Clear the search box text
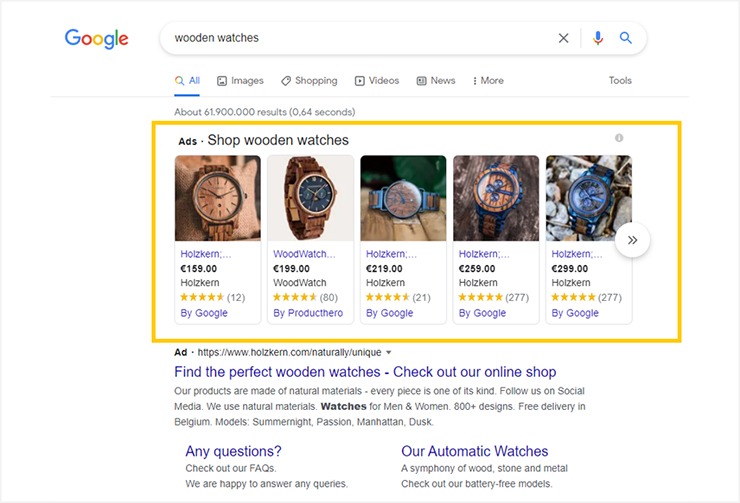Viewport: 740px width, 503px height. coord(563,38)
